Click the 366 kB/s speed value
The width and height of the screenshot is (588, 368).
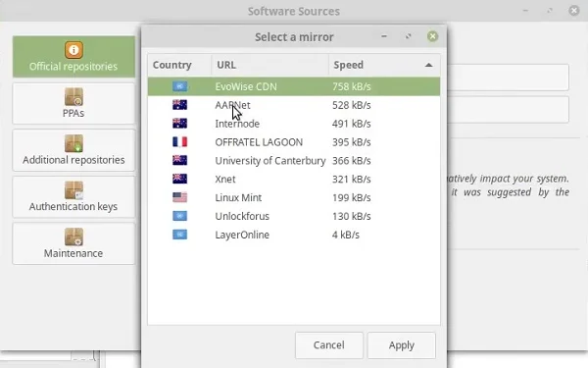point(352,160)
